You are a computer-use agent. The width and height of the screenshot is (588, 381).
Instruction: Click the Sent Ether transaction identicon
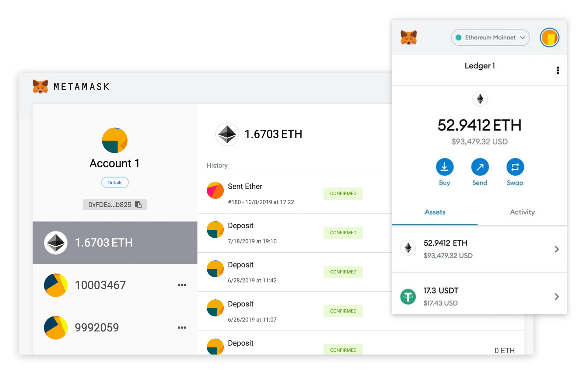(x=215, y=190)
